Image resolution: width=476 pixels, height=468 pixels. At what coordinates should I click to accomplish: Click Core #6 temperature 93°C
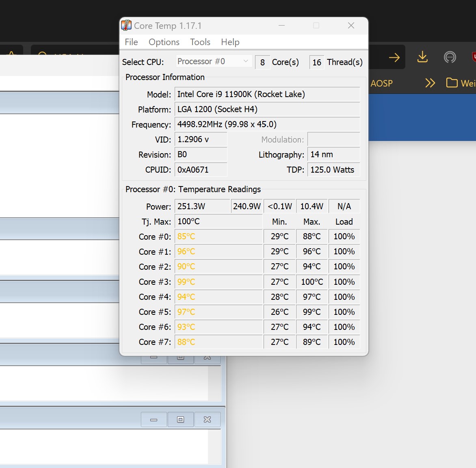(218, 327)
